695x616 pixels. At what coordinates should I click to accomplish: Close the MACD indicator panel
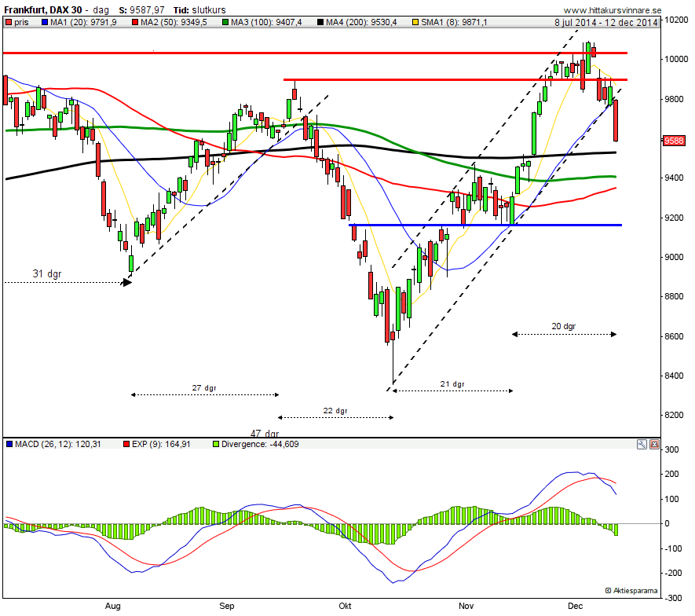[x=654, y=445]
